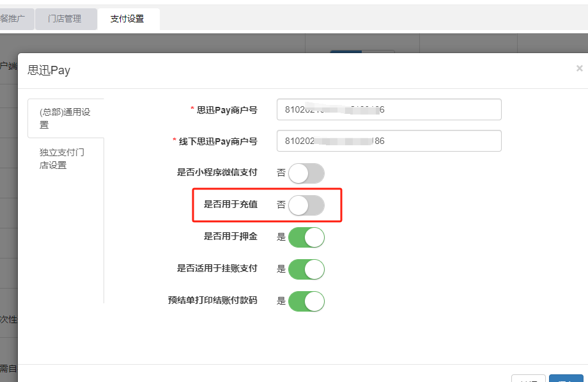Toggle off 是否适用于挂账支付 switch
588x382 pixels.
coord(306,269)
